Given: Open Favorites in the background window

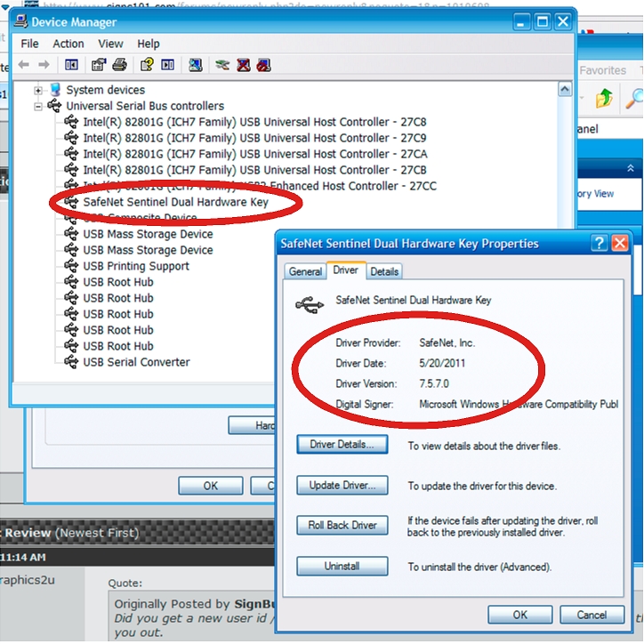Looking at the screenshot, I should [602, 70].
